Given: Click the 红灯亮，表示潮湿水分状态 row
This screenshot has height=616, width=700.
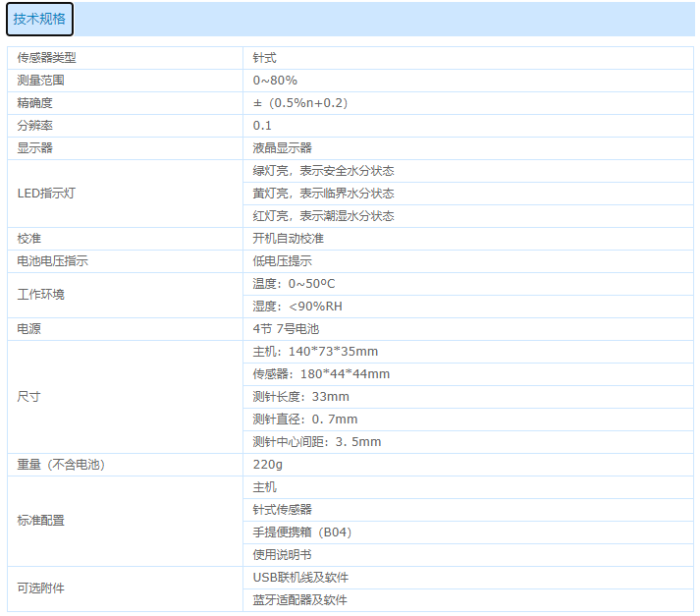Looking at the screenshot, I should pos(323,216).
